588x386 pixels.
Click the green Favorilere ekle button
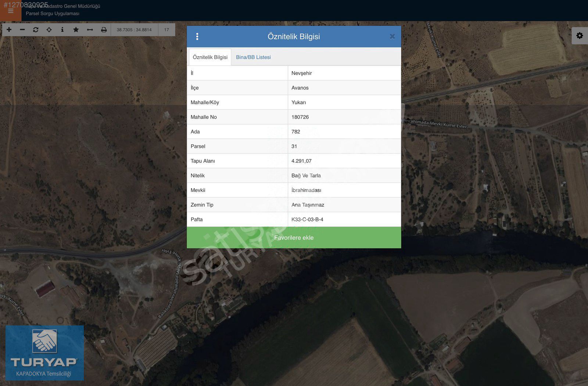[294, 238]
